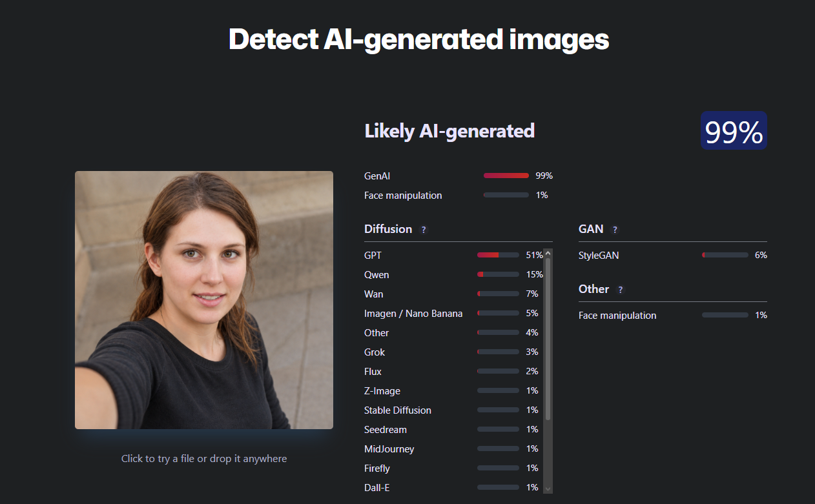Click the diffusion list scrollbar thumb

coord(548,339)
